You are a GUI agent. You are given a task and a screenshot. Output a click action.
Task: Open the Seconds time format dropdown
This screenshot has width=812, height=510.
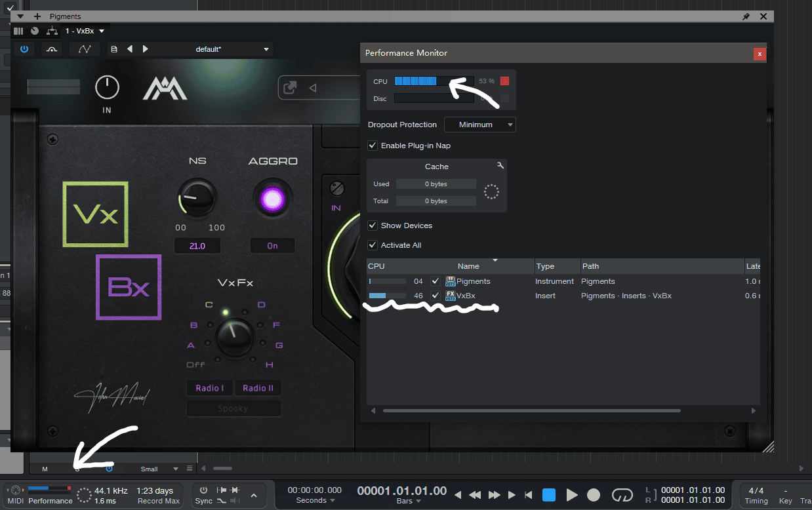315,500
